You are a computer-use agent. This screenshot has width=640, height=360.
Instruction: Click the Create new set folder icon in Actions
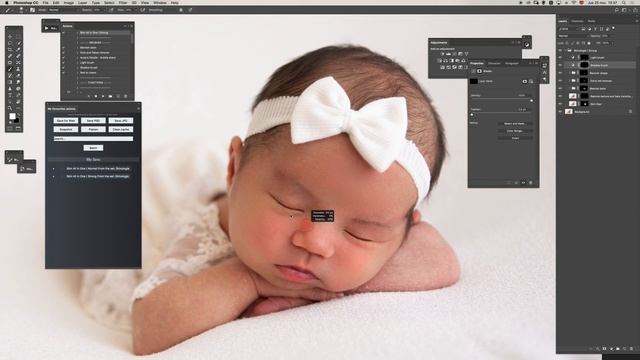click(x=110, y=96)
